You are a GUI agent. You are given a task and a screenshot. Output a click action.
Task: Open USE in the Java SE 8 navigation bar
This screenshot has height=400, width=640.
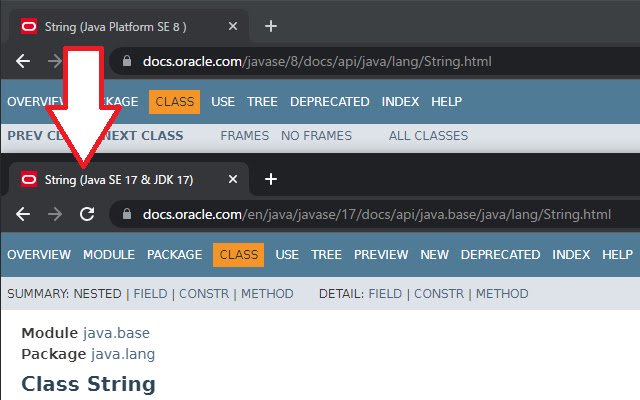(x=223, y=102)
